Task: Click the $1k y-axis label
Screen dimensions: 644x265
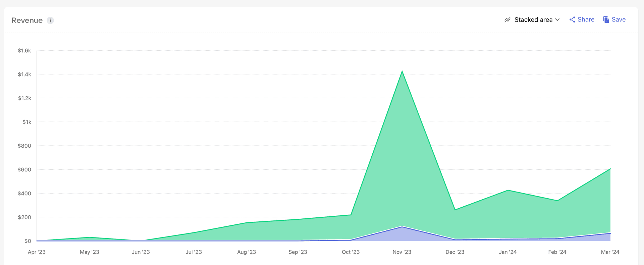Action: [x=27, y=122]
